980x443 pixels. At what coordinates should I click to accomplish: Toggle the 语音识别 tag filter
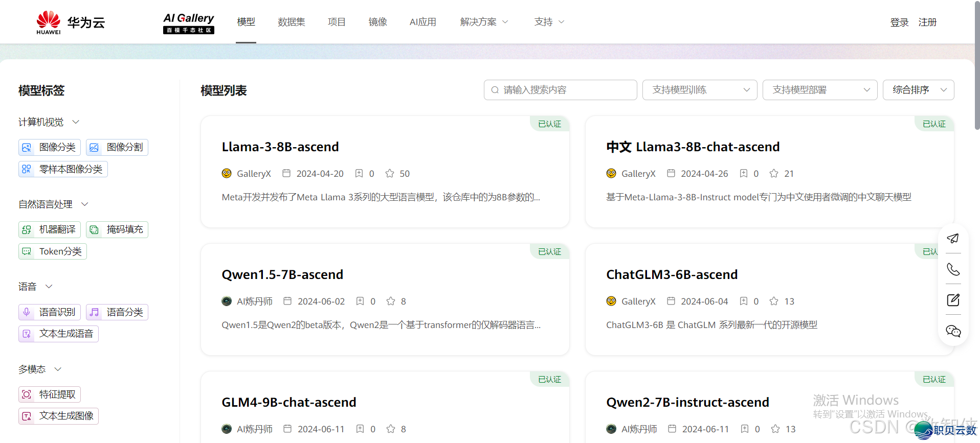50,312
